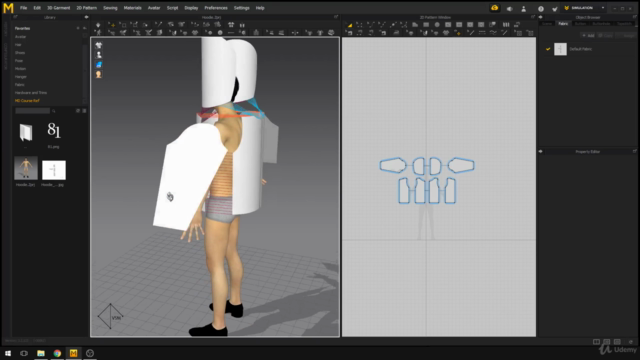
Task: Undock Property Editor via its right corner icon
Action: (x=635, y=151)
